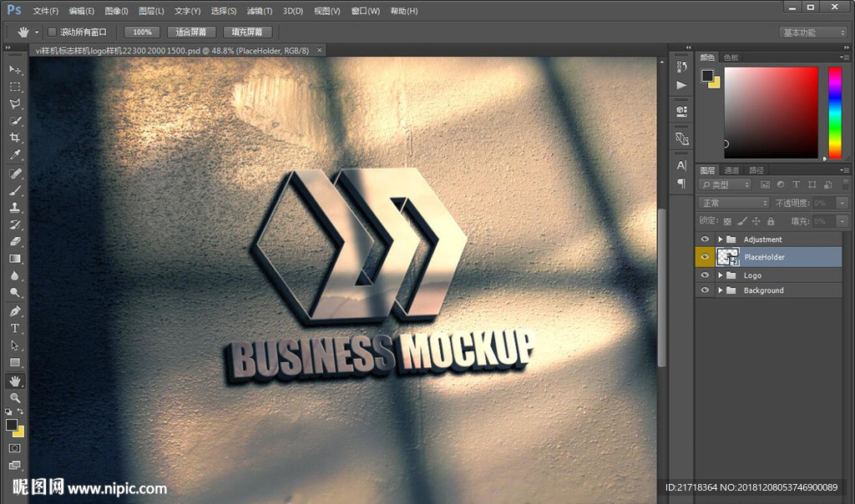
Task: Select the Hand tool in toolbox
Action: click(x=15, y=381)
